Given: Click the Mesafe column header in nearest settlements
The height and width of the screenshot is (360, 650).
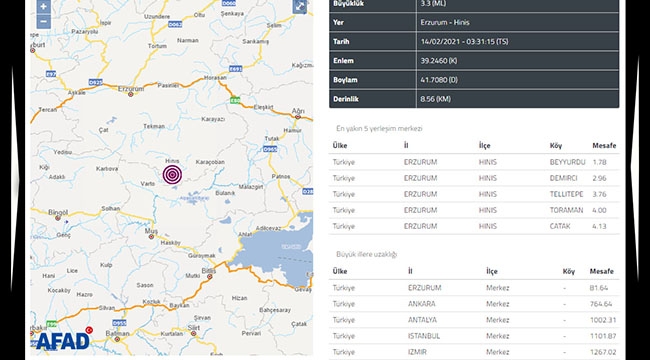Looking at the screenshot, I should [x=604, y=146].
